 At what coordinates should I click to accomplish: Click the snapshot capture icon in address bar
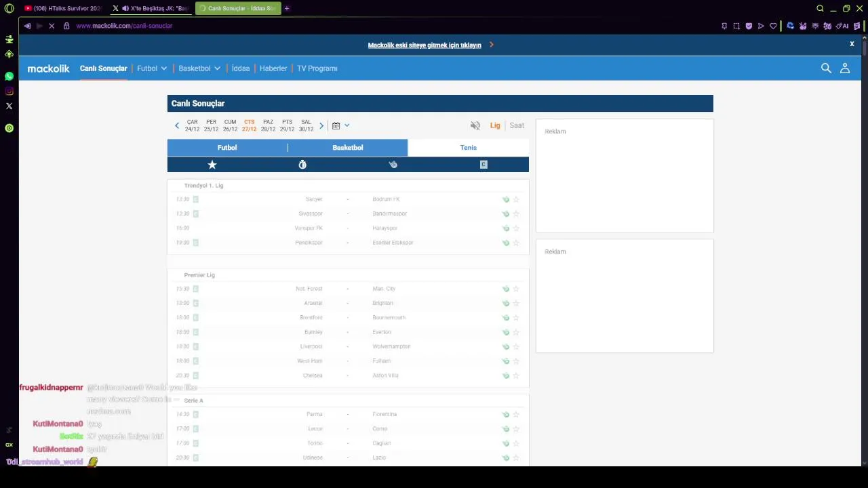(736, 26)
